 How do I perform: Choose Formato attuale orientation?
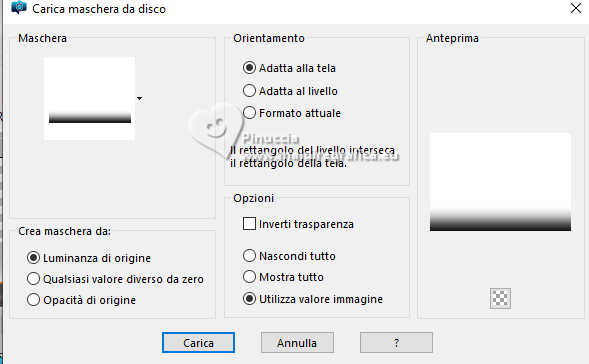tap(249, 113)
